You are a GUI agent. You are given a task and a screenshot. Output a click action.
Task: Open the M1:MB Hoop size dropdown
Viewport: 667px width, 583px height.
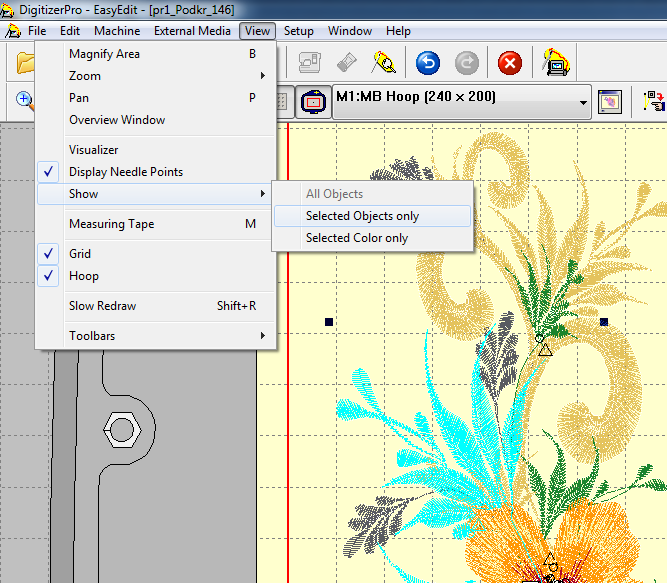[x=462, y=101]
